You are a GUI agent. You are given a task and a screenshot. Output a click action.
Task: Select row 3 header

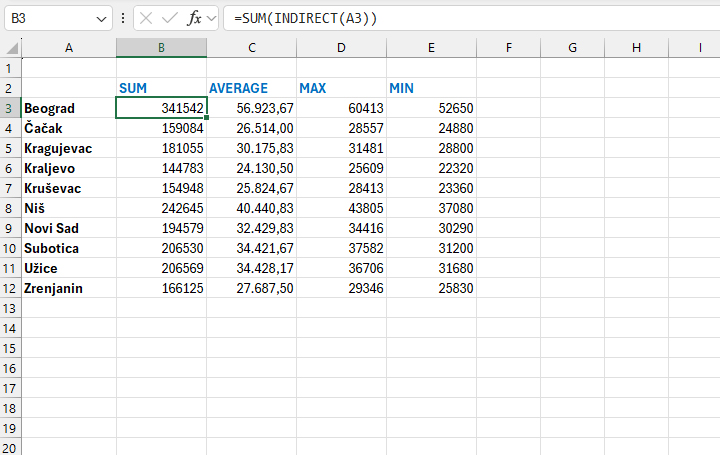point(10,108)
